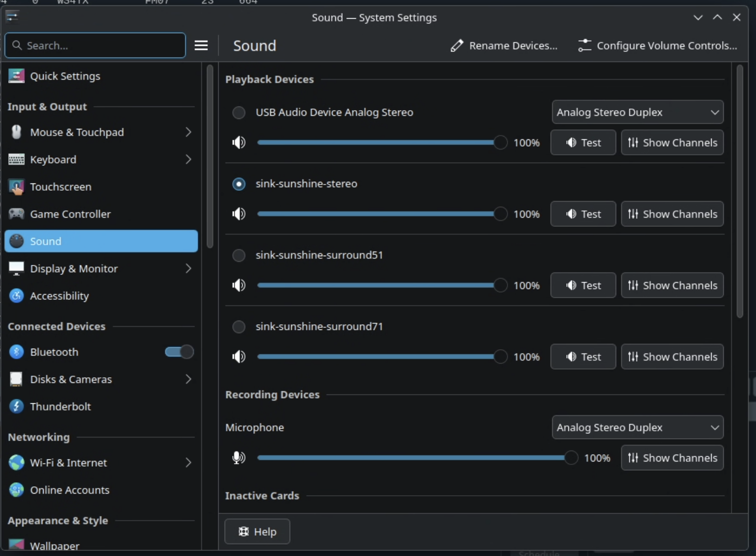Disable Bluetooth with its toggle switch
Viewport: 756px width, 556px height.
pos(178,352)
